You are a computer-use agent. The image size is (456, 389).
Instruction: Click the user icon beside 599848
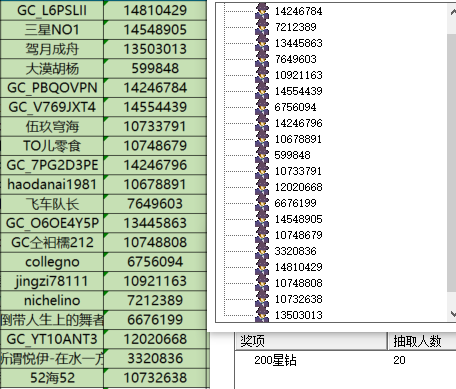point(262,155)
